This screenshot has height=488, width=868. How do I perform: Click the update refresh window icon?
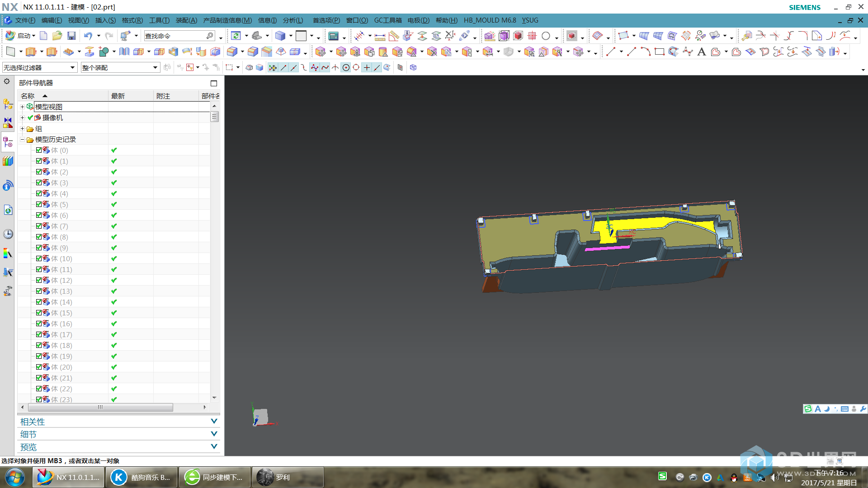[236, 36]
